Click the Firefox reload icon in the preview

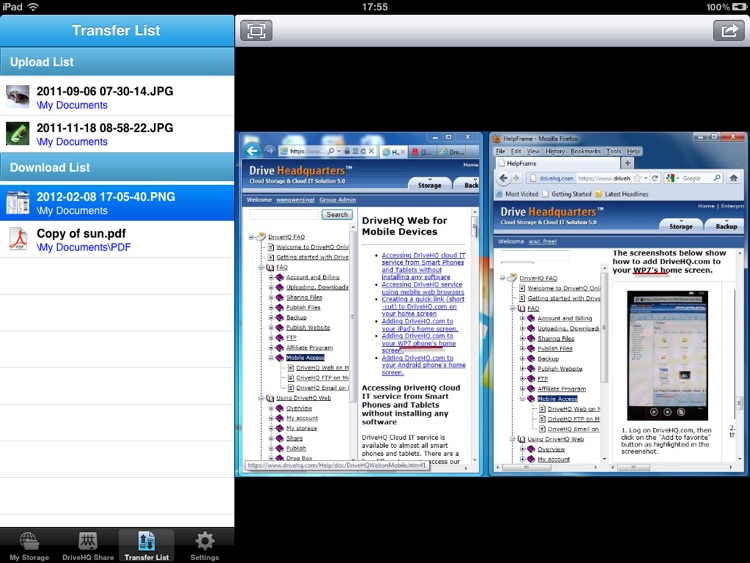click(655, 178)
